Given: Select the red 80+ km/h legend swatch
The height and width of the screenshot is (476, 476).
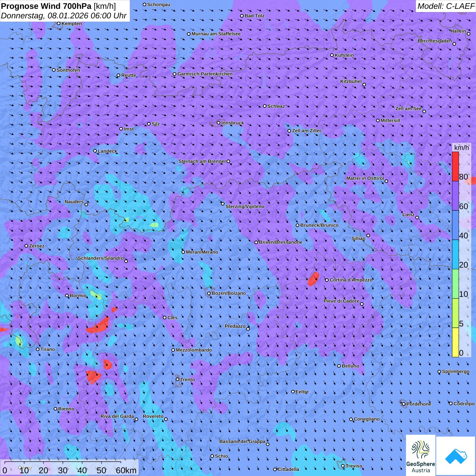Looking at the screenshot, I should (x=455, y=167).
